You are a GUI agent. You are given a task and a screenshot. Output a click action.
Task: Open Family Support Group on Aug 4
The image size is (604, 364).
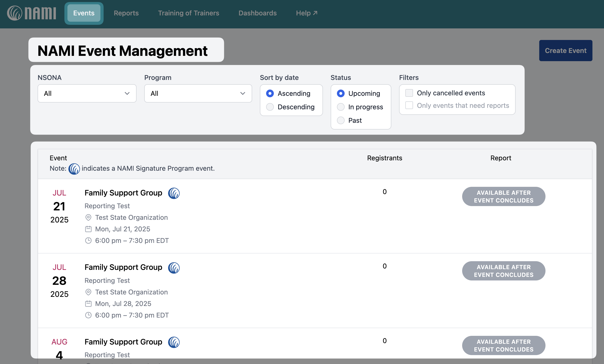pyautogui.click(x=123, y=342)
